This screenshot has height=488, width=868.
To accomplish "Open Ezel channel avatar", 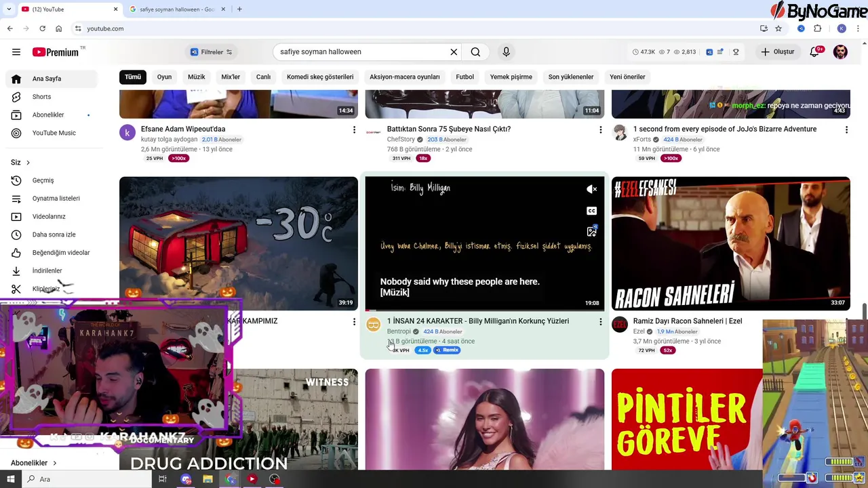I will (620, 325).
